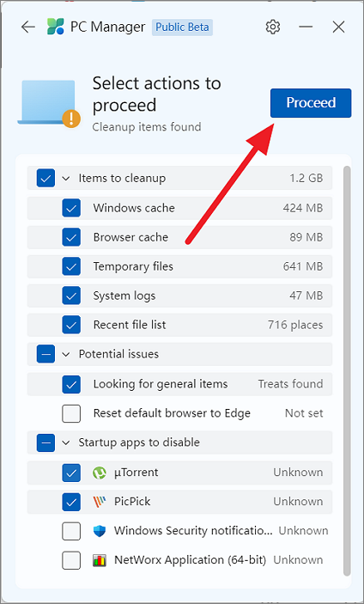The width and height of the screenshot is (364, 604).
Task: Collapse the Potential issues chevron
Action: click(x=66, y=354)
